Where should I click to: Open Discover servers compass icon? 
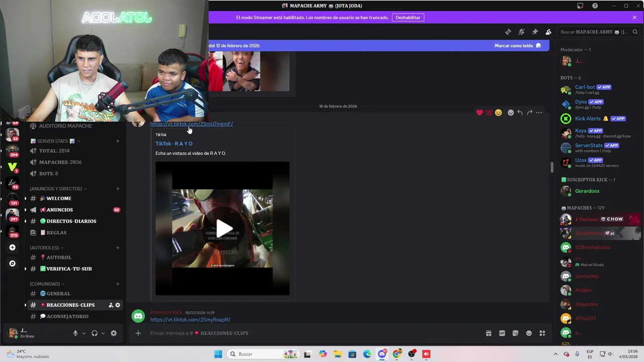tap(13, 263)
